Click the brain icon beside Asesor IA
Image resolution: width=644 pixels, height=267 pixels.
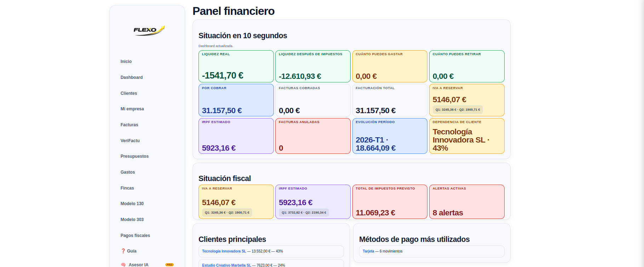[x=123, y=265]
